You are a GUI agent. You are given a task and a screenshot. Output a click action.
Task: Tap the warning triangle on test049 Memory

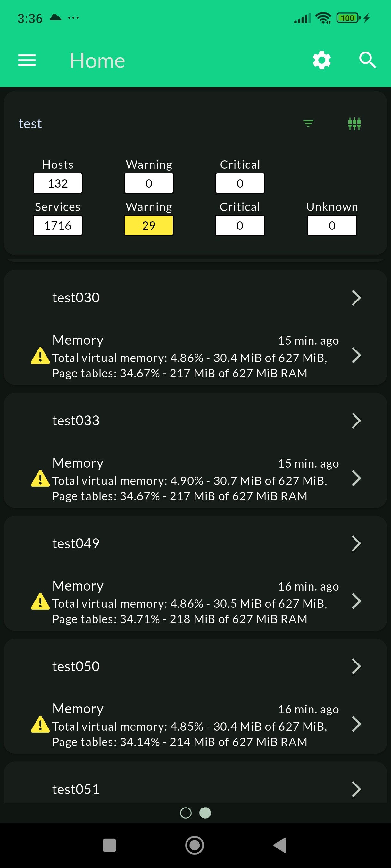[40, 601]
